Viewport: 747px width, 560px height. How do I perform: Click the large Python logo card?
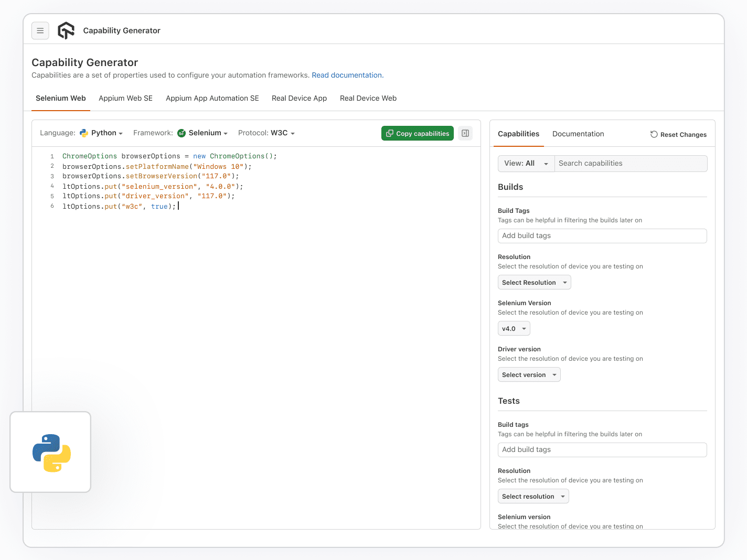tap(51, 452)
